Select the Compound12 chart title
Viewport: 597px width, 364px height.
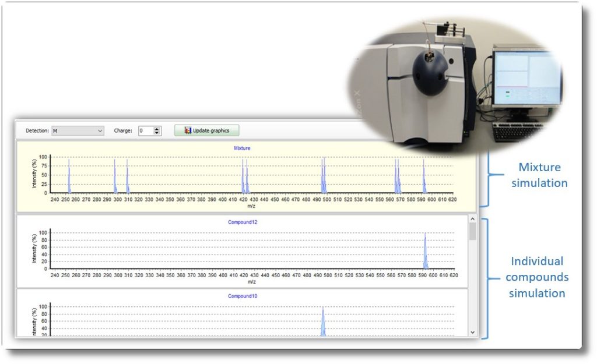click(243, 222)
